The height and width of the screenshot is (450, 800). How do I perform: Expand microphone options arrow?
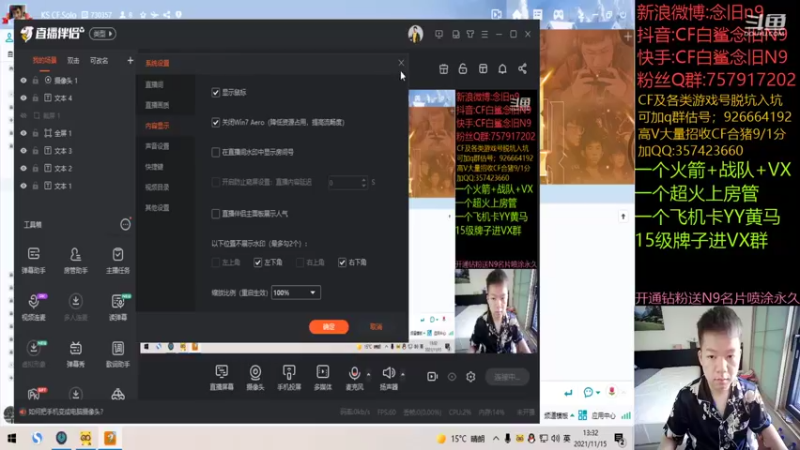click(368, 374)
